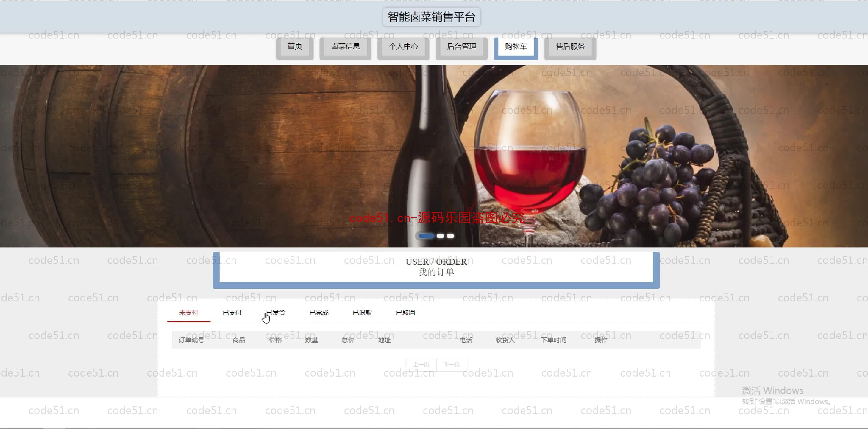Toggle the 已支付 payment status tab
Screen dimensions: 868x429
pos(231,313)
